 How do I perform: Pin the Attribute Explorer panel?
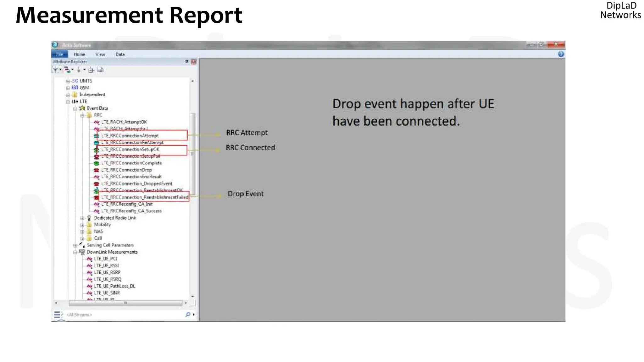tap(186, 61)
